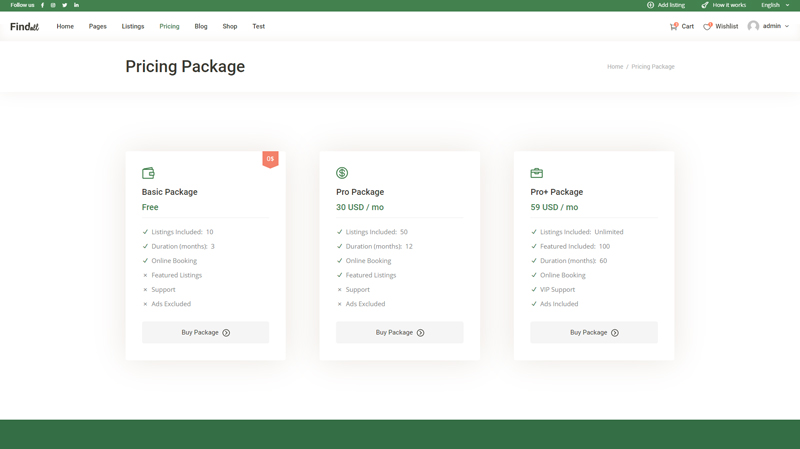Buy the Basic Package
This screenshot has width=800, height=449.
pos(205,332)
